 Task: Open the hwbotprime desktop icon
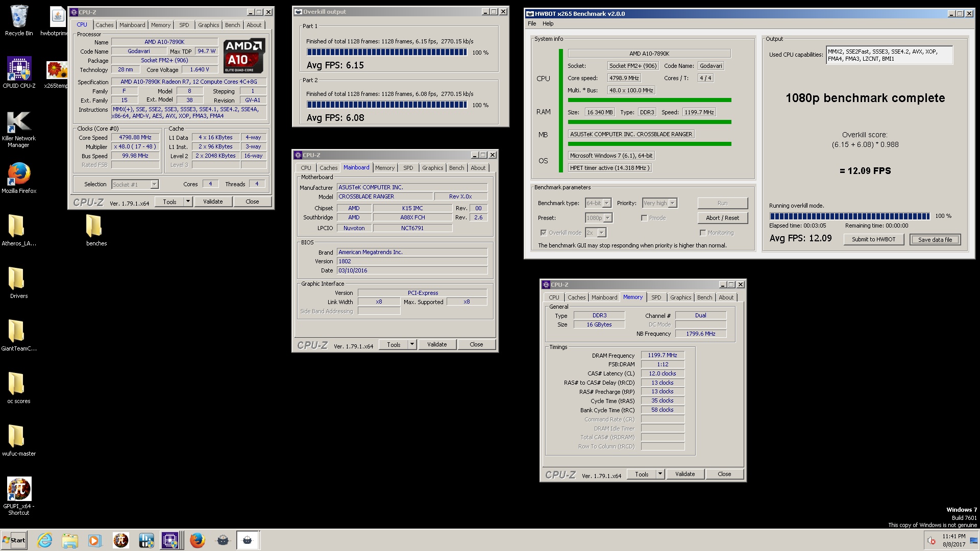pyautogui.click(x=56, y=20)
